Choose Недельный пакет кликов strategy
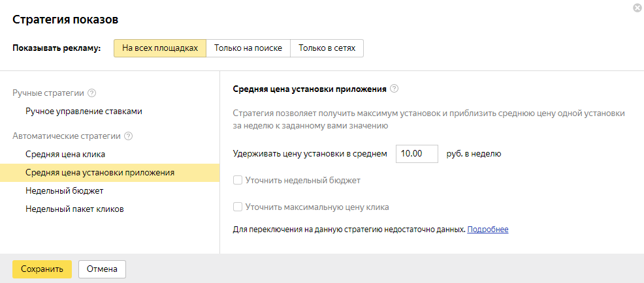Image resolution: width=644 pixels, height=283 pixels. [75, 209]
